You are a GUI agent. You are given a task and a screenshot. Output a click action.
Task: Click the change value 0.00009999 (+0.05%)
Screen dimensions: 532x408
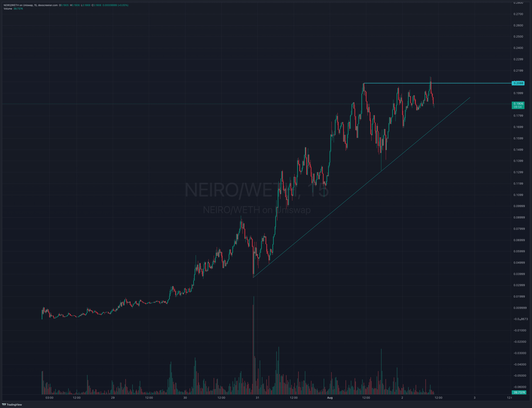click(115, 5)
